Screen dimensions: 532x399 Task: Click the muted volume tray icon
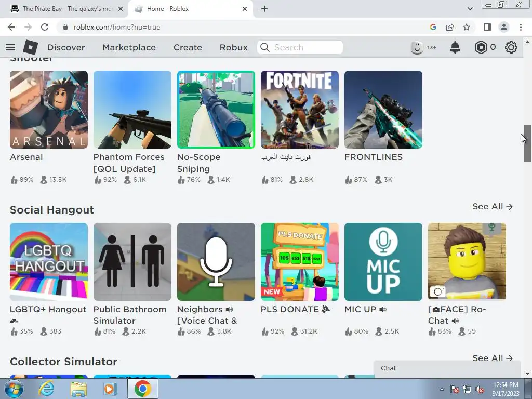(480, 390)
